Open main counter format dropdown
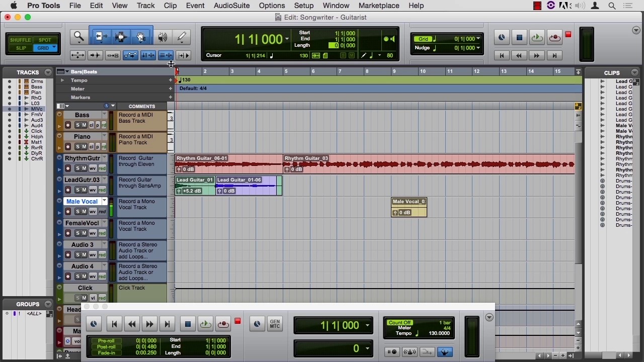644x362 pixels. pyautogui.click(x=287, y=39)
